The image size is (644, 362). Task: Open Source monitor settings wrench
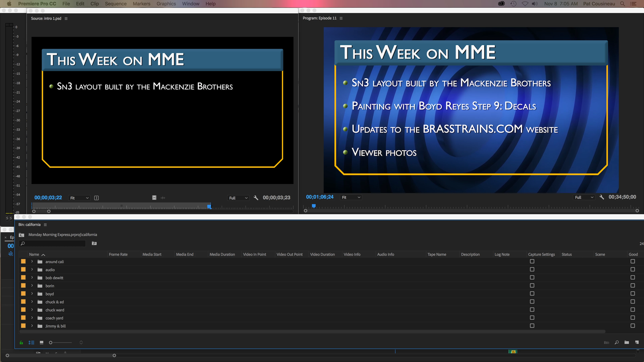pyautogui.click(x=256, y=198)
